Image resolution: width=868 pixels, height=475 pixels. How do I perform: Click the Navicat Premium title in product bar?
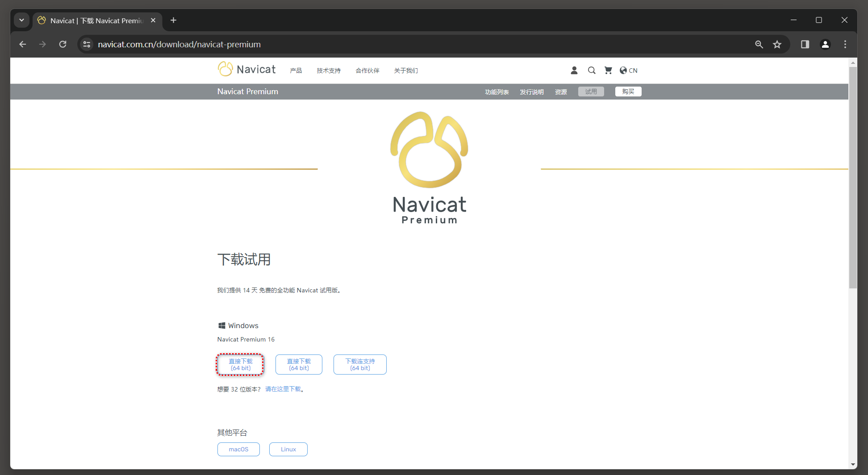point(248,92)
